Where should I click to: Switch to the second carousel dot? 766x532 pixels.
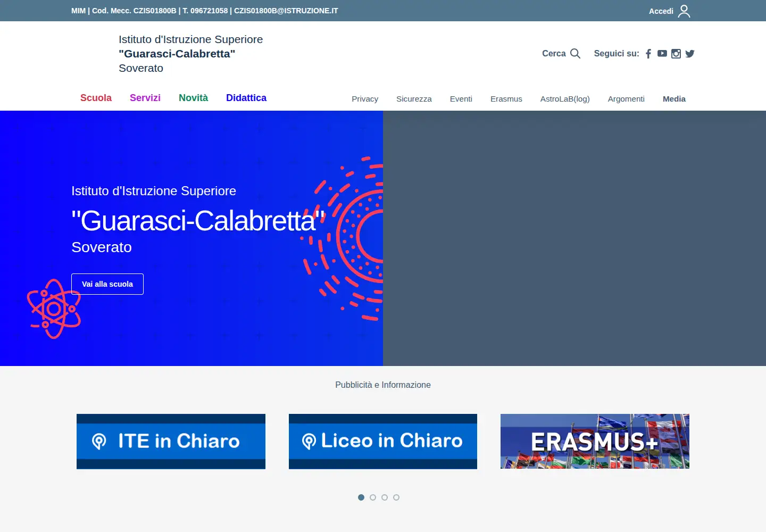click(373, 497)
